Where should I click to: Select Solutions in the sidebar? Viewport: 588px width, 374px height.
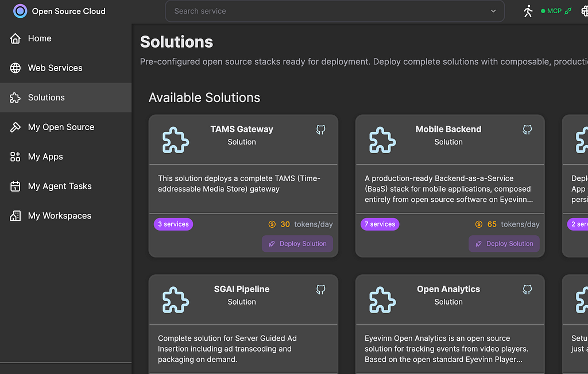click(65, 98)
